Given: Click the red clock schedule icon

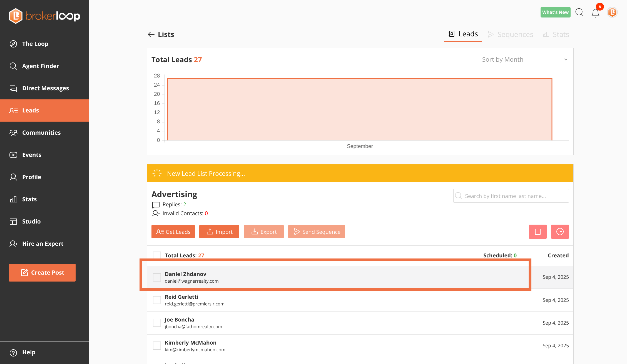Looking at the screenshot, I should point(560,232).
